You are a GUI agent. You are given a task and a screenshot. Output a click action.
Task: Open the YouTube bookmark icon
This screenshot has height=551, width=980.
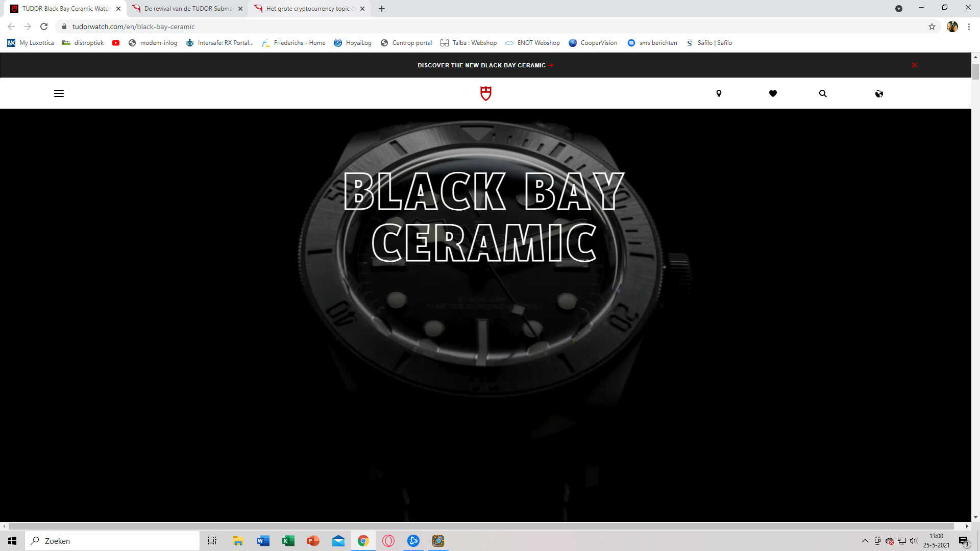(116, 43)
